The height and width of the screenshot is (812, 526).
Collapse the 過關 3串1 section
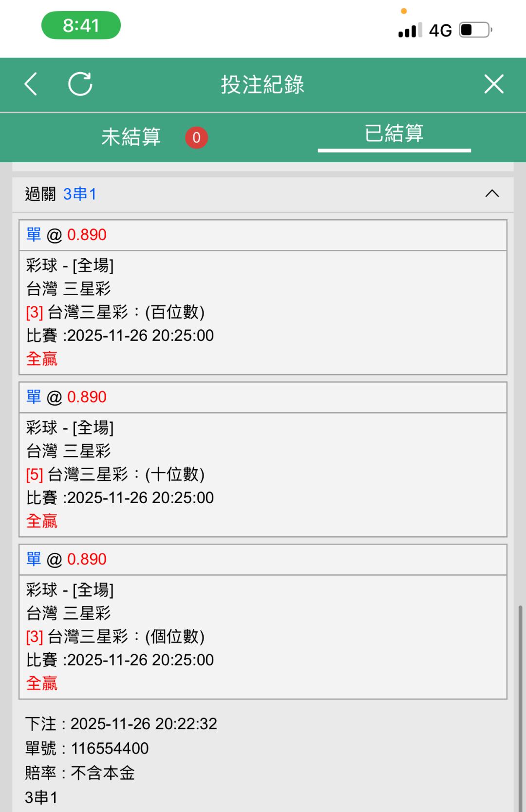pos(492,194)
